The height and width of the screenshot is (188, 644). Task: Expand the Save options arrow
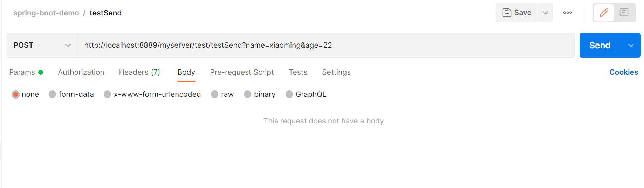point(545,13)
